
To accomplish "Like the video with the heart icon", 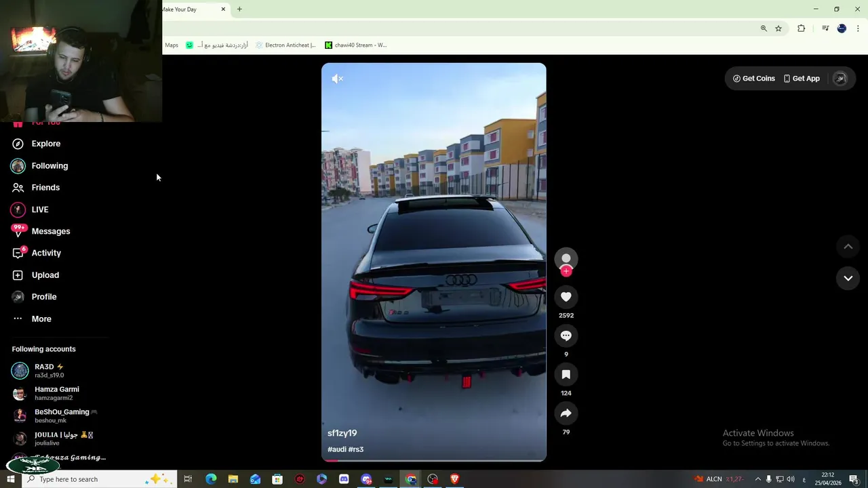I will tap(566, 297).
